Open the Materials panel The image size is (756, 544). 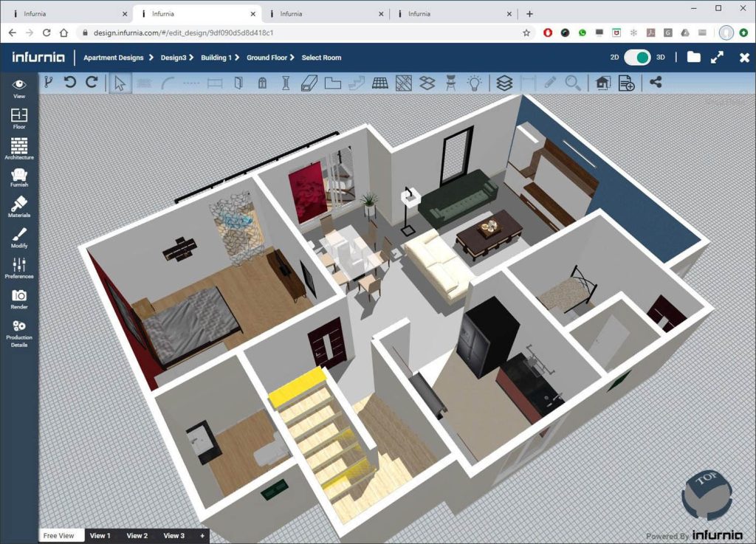click(18, 204)
